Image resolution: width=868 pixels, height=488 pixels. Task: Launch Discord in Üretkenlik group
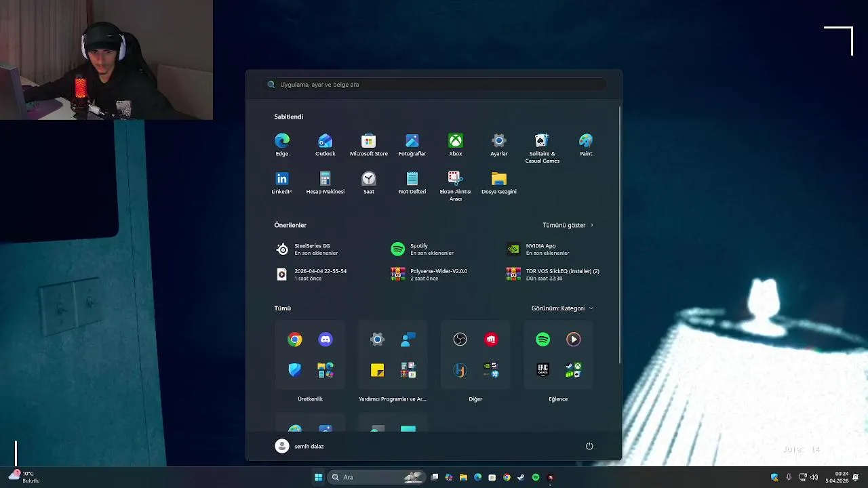point(325,340)
